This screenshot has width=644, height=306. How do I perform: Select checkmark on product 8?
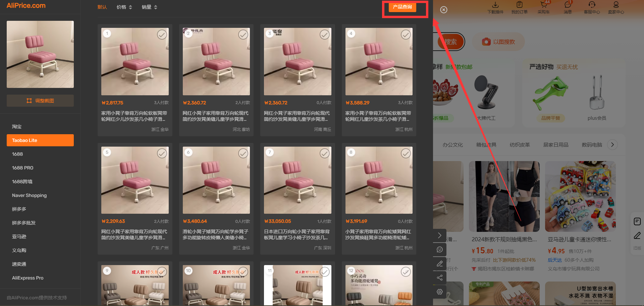click(406, 153)
